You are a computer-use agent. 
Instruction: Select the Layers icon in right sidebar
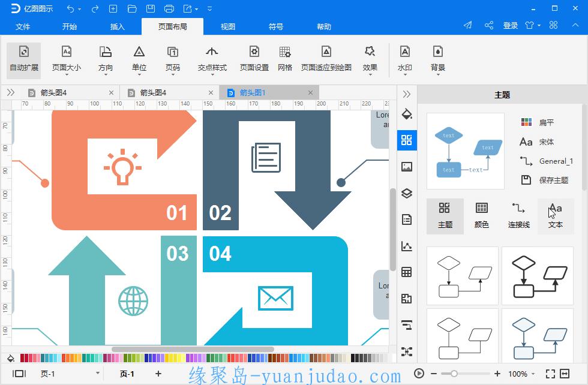click(407, 193)
